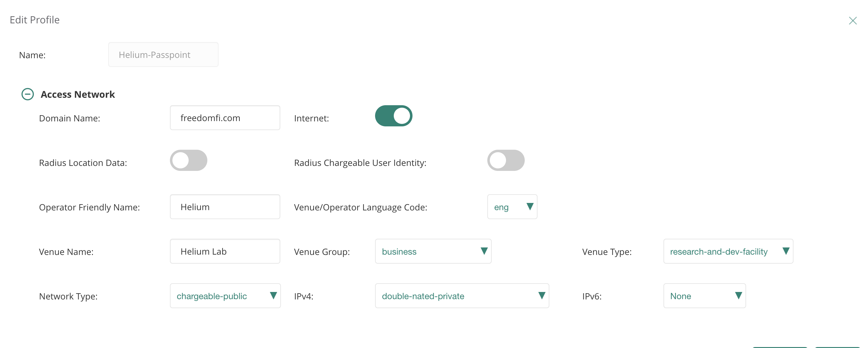Enable Radius Location Data switch
The height and width of the screenshot is (348, 868).
pyautogui.click(x=188, y=161)
